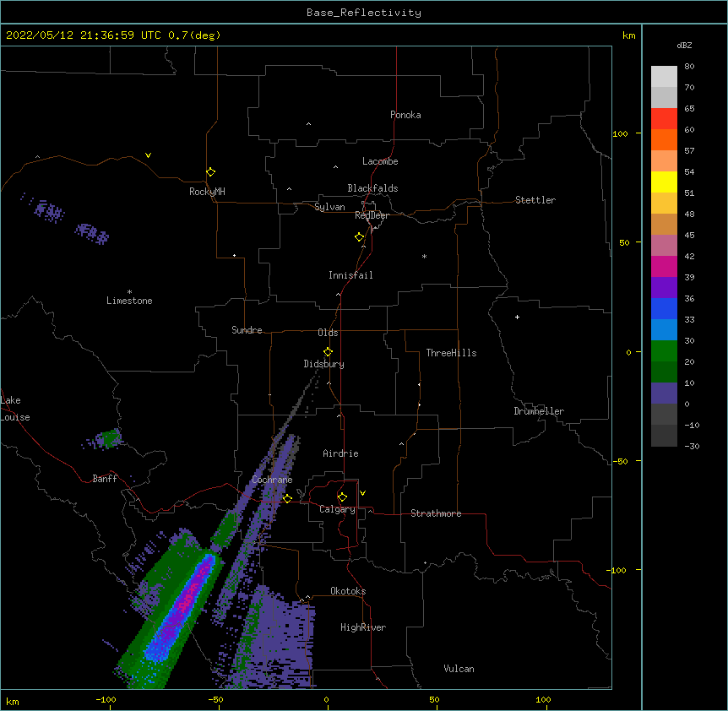Click the Lake Louise label
728x711 pixels.
[x=15, y=409]
